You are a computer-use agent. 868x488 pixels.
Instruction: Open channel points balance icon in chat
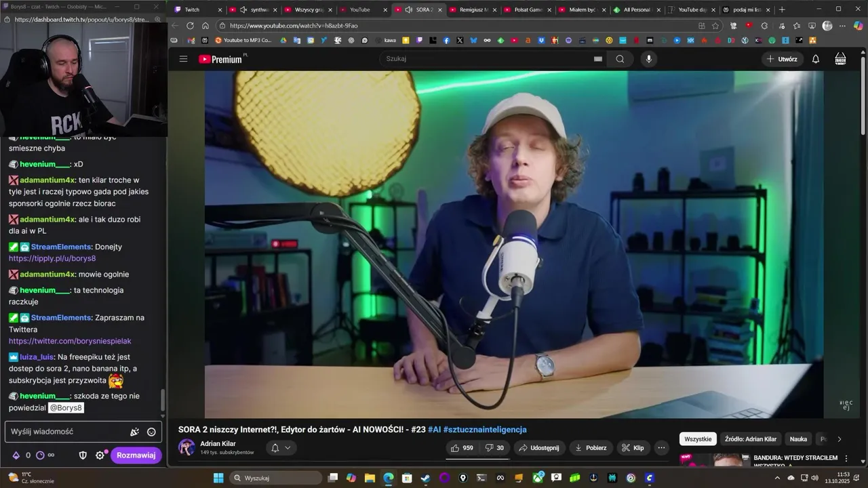tap(40, 455)
